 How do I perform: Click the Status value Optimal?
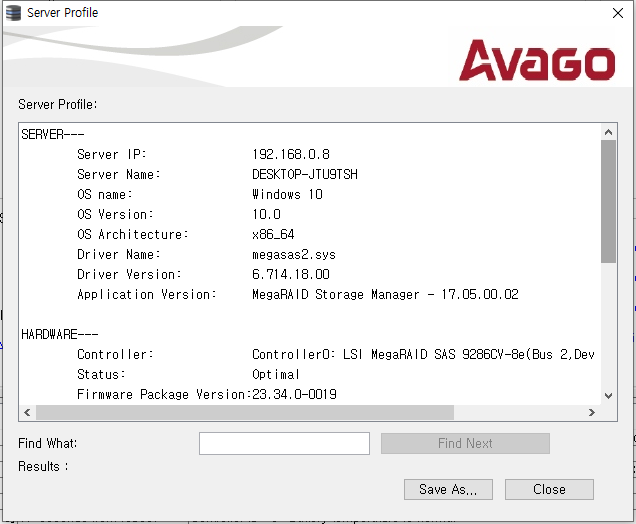[276, 374]
